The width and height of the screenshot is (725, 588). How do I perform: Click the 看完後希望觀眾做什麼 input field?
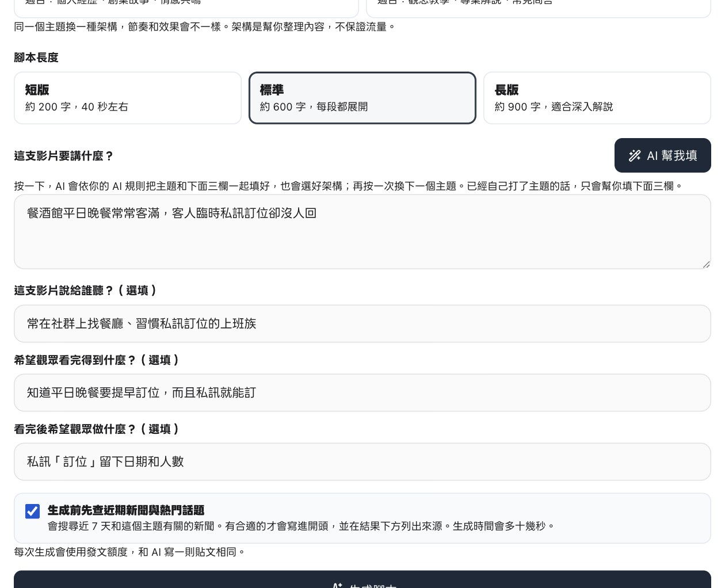(x=362, y=461)
